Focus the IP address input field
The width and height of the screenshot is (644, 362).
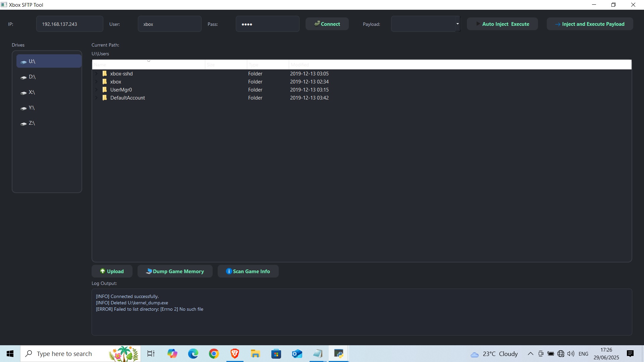point(69,24)
